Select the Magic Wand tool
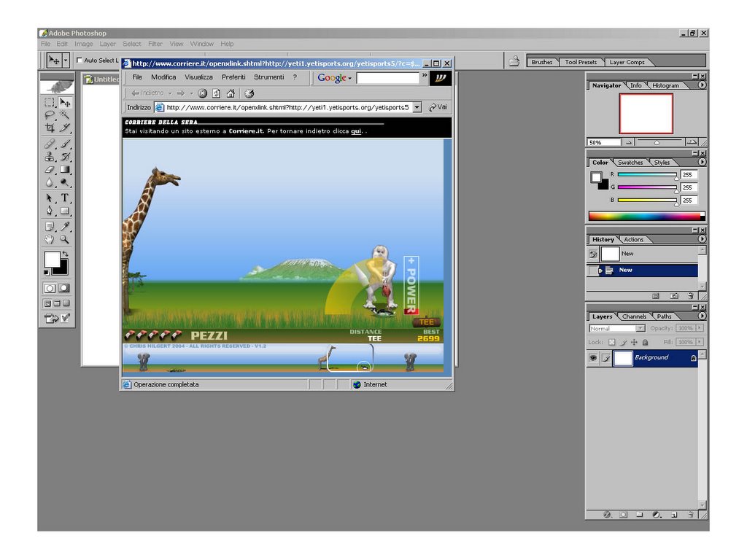Screen dimensions: 747x560 (65, 114)
